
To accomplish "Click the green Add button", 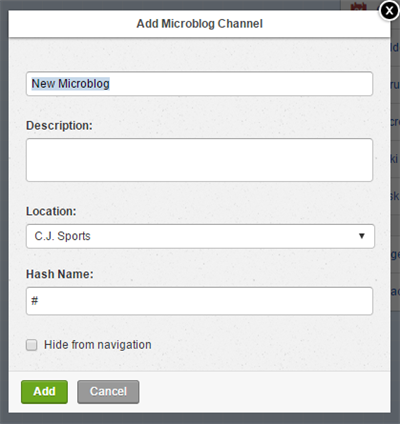I will click(44, 392).
